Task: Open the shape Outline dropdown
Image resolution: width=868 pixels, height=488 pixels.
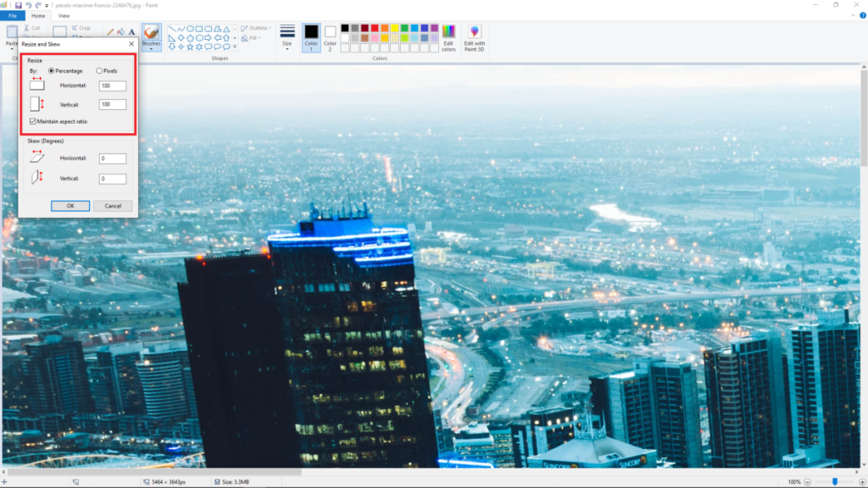Action: tap(258, 28)
